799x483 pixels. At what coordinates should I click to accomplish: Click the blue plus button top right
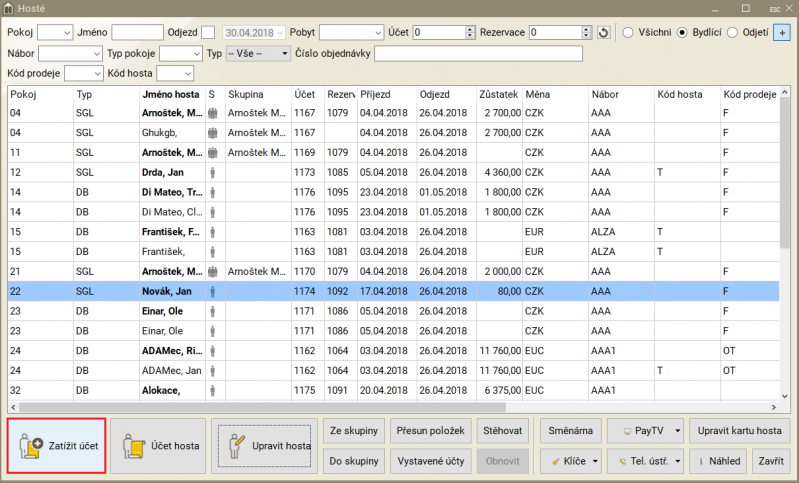[783, 32]
